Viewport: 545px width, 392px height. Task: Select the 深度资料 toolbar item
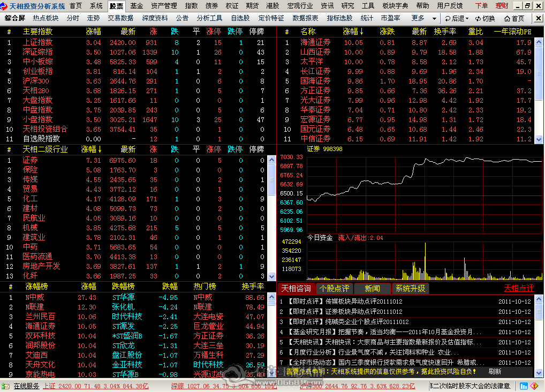(155, 18)
